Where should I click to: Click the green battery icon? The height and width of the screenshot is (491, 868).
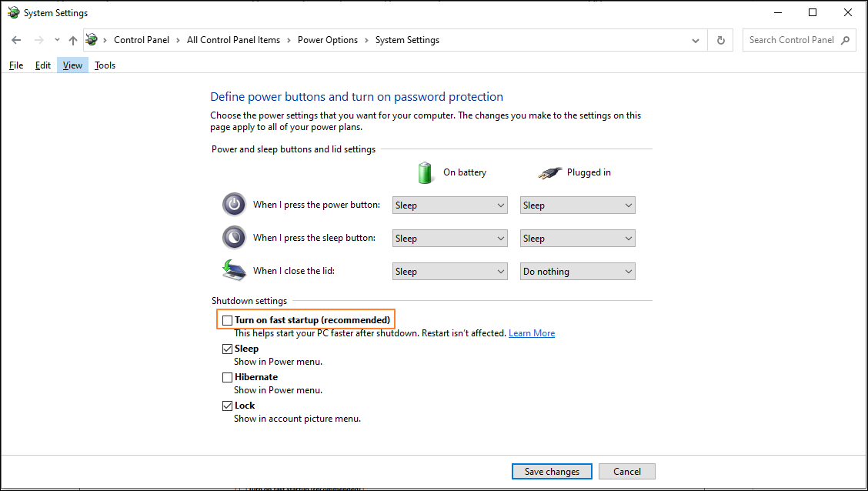pyautogui.click(x=425, y=172)
